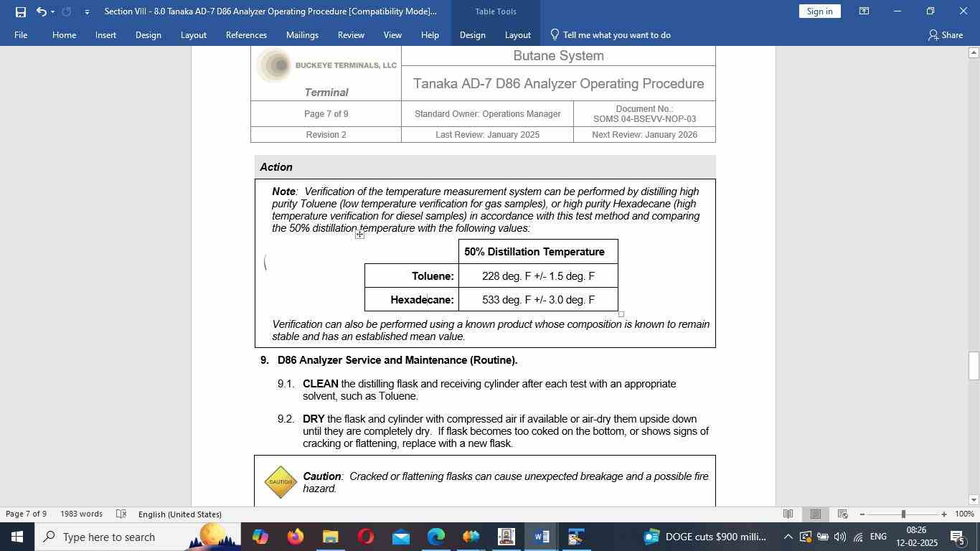Image resolution: width=980 pixels, height=551 pixels.
Task: Open Customize Quick Access Toolbar dropdown
Action: click(x=87, y=11)
